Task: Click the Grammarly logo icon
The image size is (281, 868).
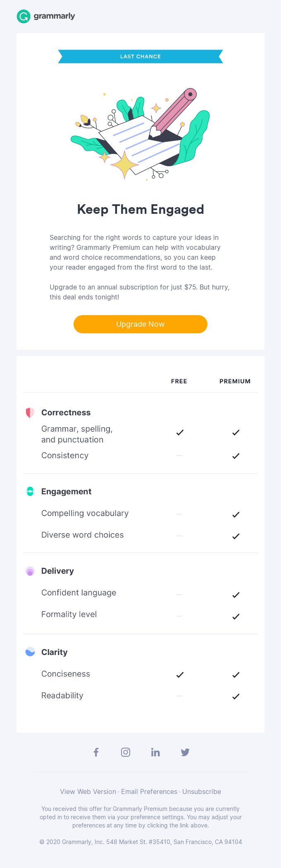Action: pyautogui.click(x=24, y=17)
